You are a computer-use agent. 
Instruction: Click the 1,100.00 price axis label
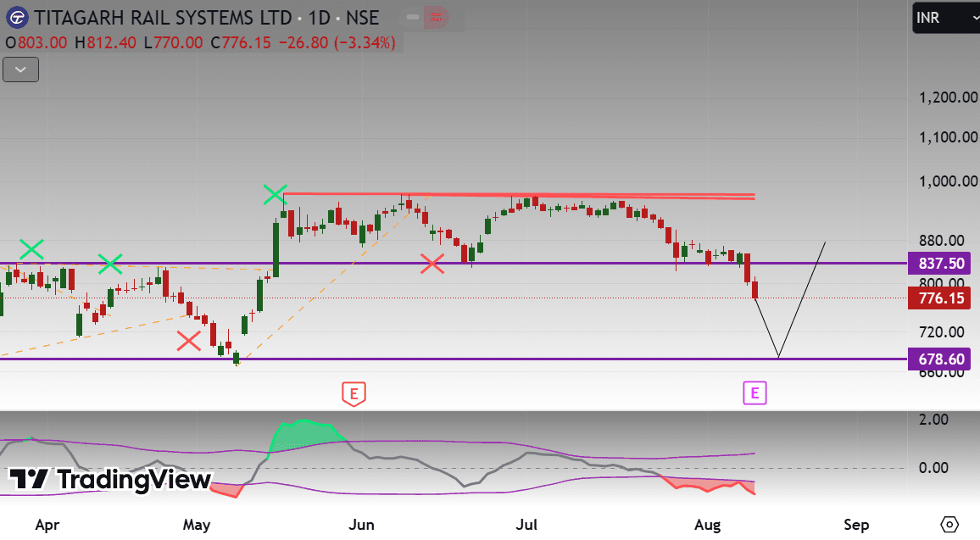click(x=948, y=136)
